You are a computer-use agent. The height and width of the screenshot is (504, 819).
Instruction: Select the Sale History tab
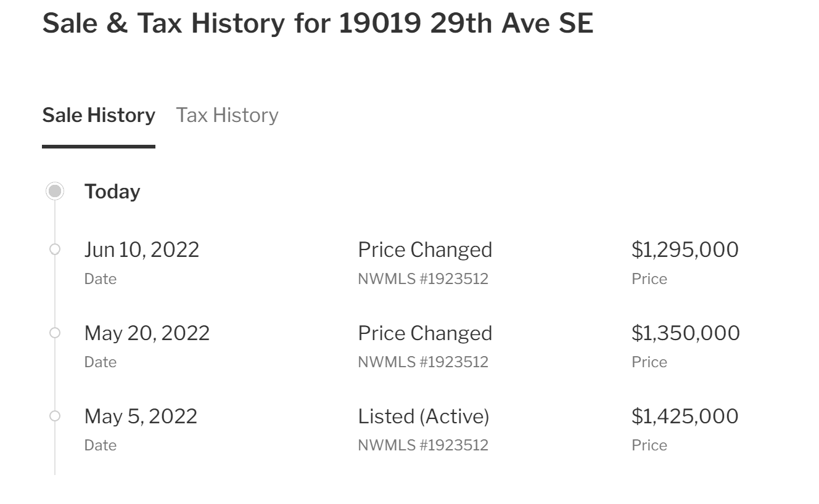click(99, 115)
